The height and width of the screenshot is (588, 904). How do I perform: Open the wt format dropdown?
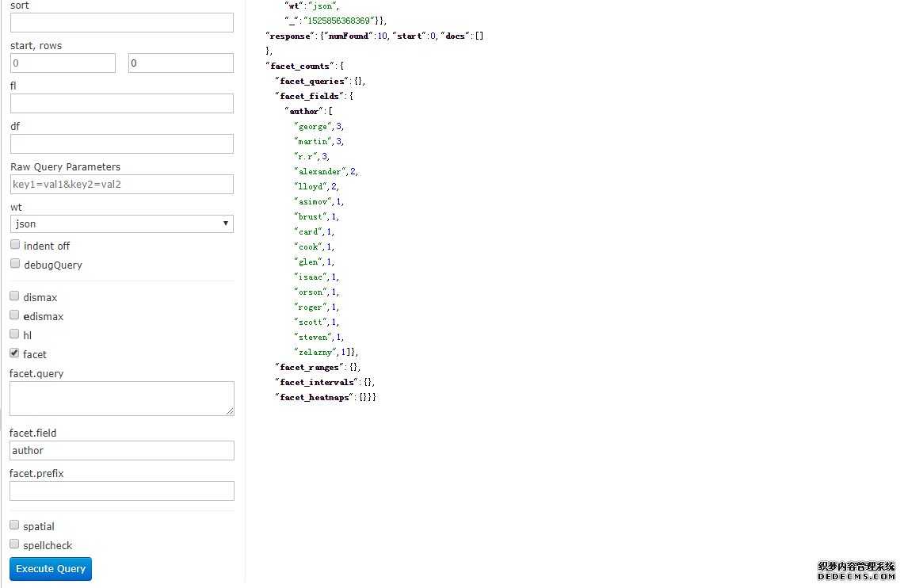tap(122, 224)
